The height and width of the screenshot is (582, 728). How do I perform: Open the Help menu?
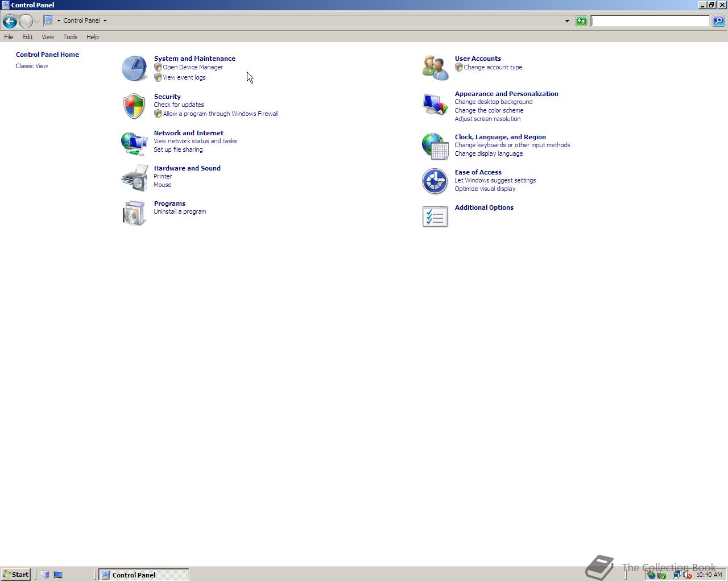[92, 37]
